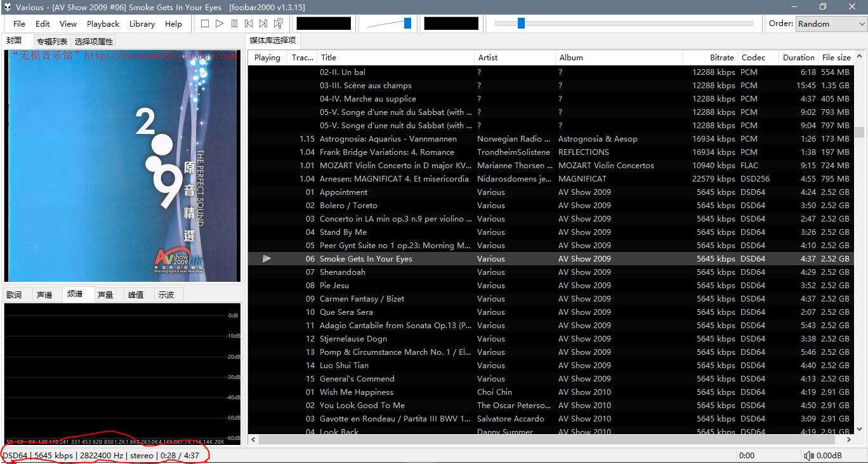
Task: Select the 峰值 peak meter tab
Action: point(136,295)
